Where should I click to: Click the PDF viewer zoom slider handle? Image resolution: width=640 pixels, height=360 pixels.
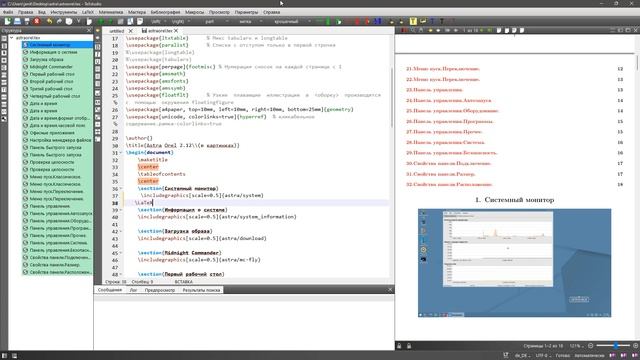pyautogui.click(x=616, y=346)
